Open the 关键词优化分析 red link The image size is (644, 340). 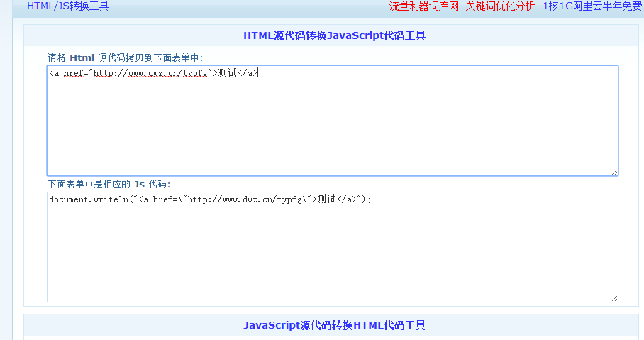(500, 6)
